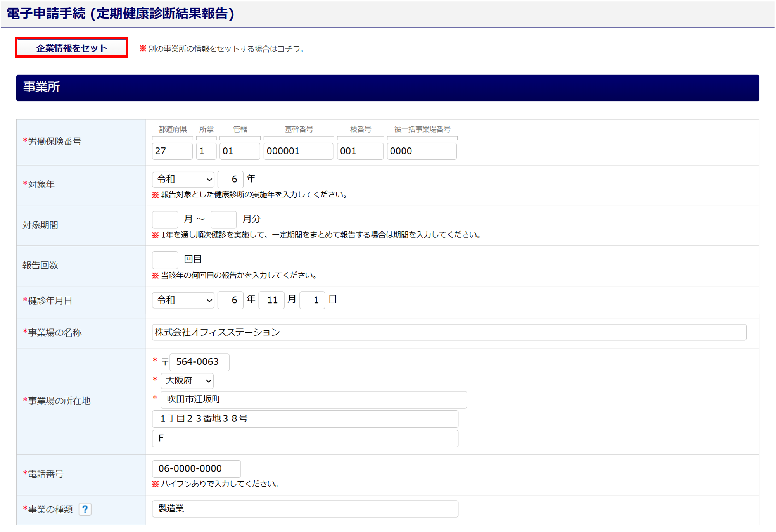Focus the 報告回数 count field
Image resolution: width=776 pixels, height=532 pixels.
coord(165,260)
